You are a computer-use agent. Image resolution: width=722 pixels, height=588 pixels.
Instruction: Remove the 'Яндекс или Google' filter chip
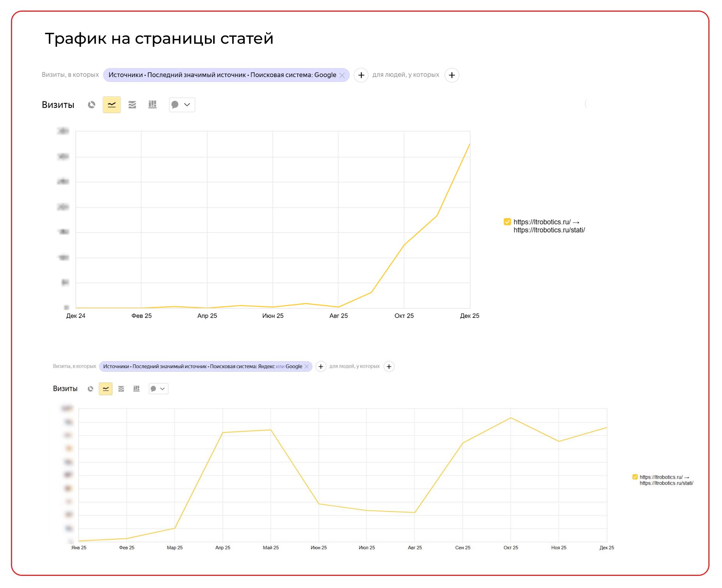coord(307,367)
